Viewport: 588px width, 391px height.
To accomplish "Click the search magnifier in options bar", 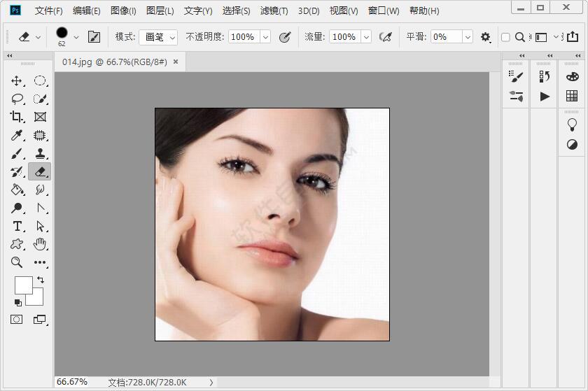I will click(519, 37).
